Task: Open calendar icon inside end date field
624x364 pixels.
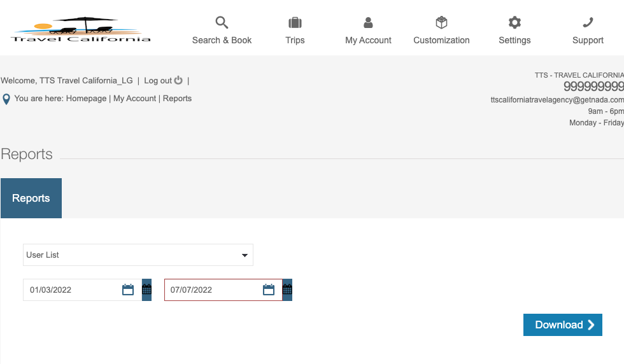Action: [269, 290]
